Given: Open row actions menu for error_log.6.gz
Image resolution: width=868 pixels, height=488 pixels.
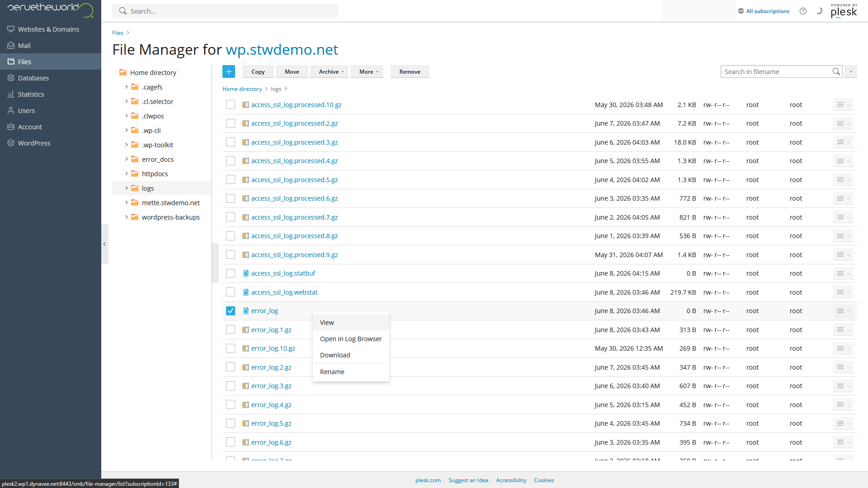Looking at the screenshot, I should click(843, 442).
